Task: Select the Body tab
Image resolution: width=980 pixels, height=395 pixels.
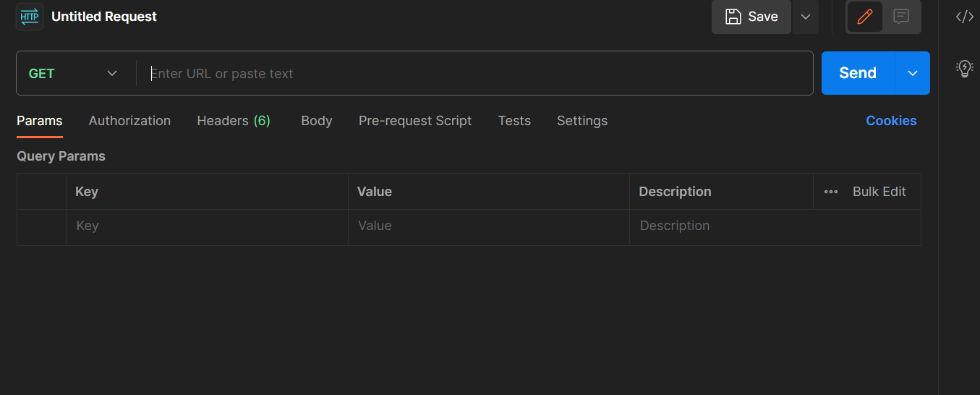Action: coord(317,121)
